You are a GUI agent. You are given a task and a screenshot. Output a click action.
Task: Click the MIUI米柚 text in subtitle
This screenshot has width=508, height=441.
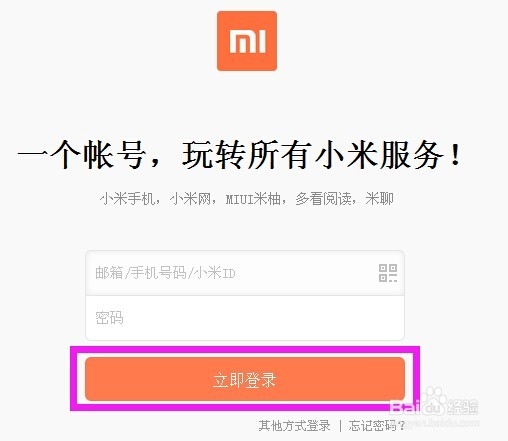(253, 199)
